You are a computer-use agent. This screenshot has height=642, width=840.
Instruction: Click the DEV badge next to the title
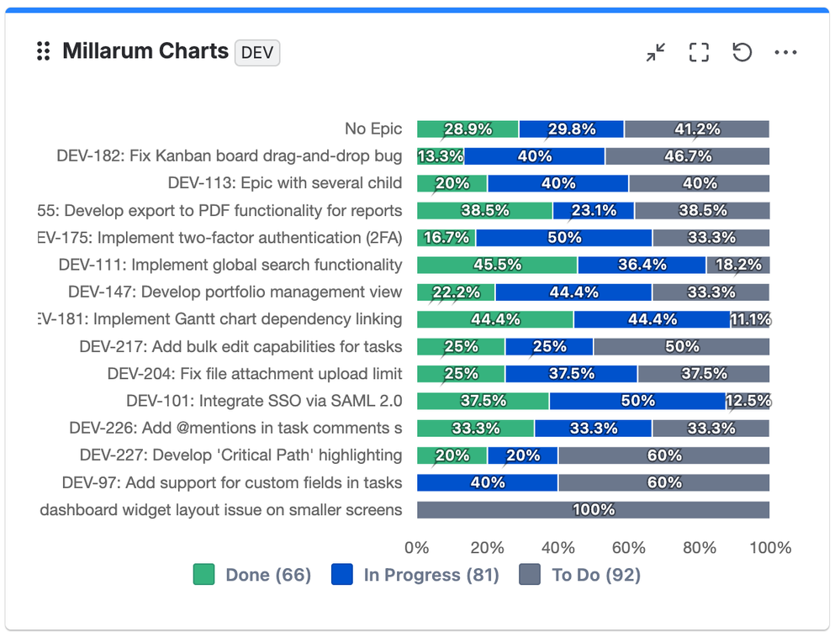(257, 52)
